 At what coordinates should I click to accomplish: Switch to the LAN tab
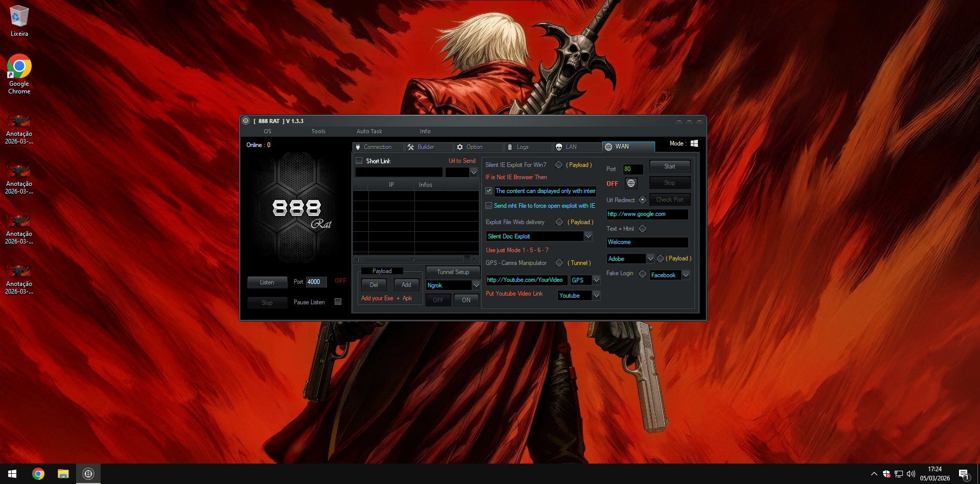coord(576,147)
